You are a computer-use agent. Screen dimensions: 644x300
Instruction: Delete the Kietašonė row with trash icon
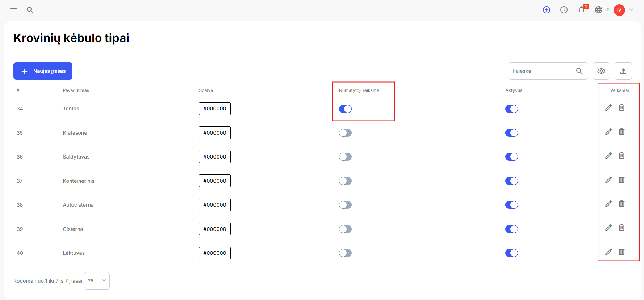coord(622,132)
